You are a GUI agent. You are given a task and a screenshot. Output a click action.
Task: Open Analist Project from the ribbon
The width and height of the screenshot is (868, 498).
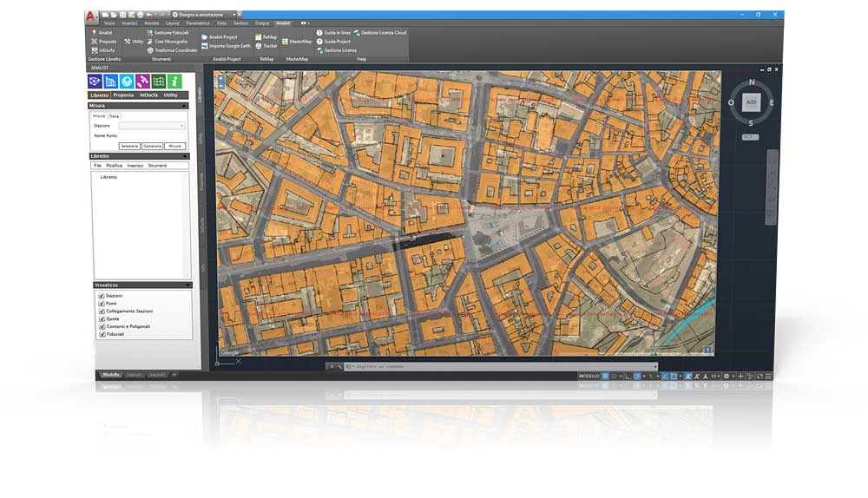(x=220, y=37)
